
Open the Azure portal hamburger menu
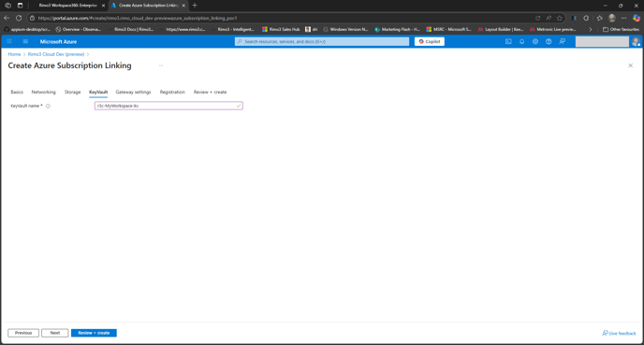(x=25, y=41)
